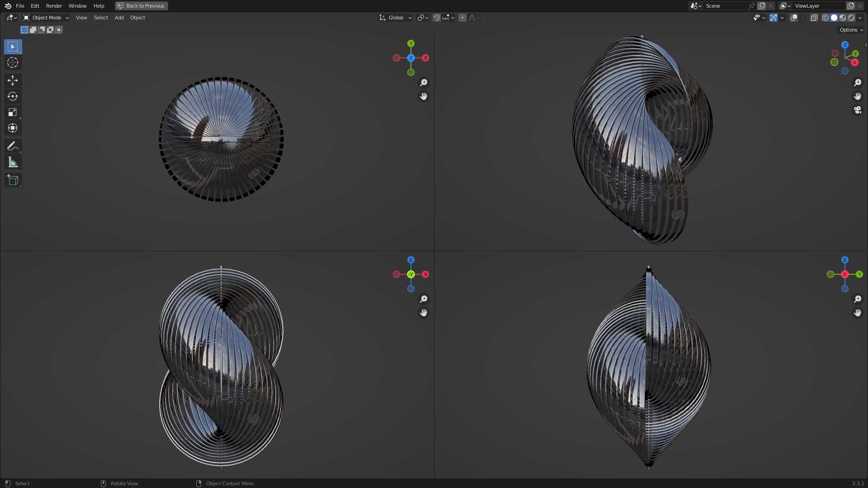Screen dimensions: 868x488
Task: Add a new ViewLayer with the copy icon
Action: point(851,6)
